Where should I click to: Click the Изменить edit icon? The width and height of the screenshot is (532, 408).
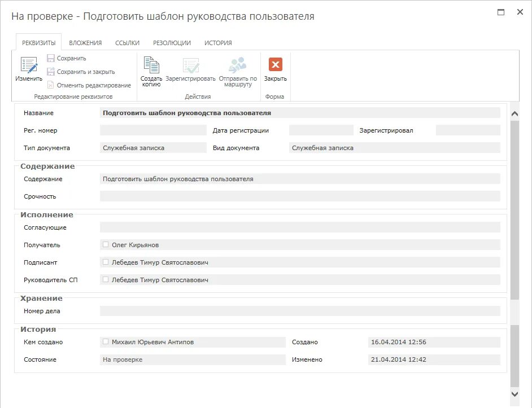tap(29, 65)
